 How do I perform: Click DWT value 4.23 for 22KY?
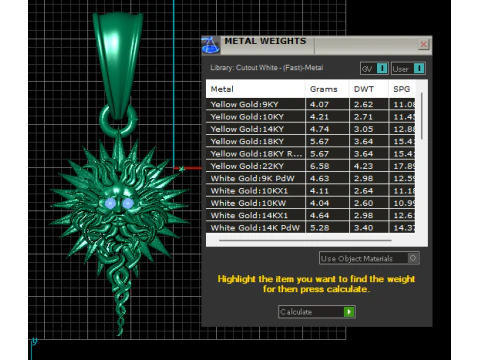point(363,166)
